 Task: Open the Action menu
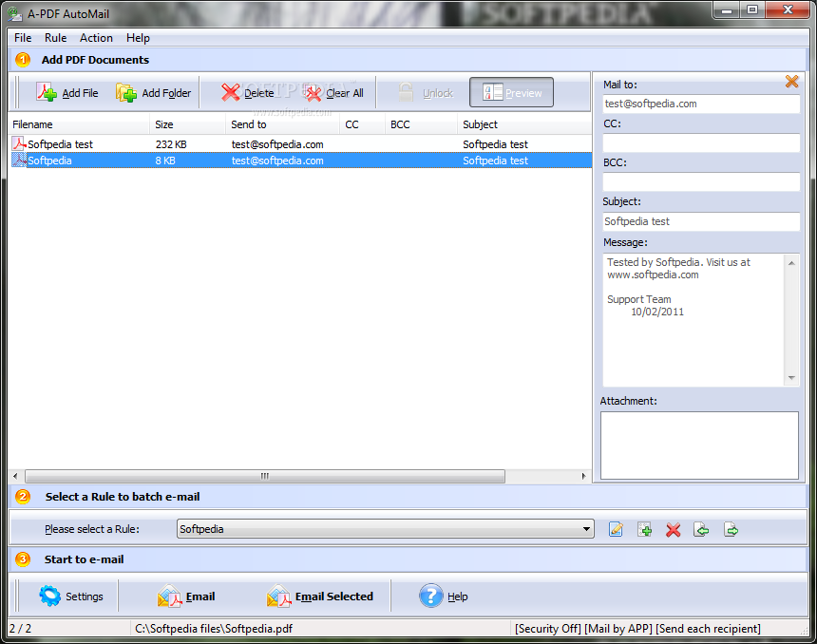tap(96, 38)
